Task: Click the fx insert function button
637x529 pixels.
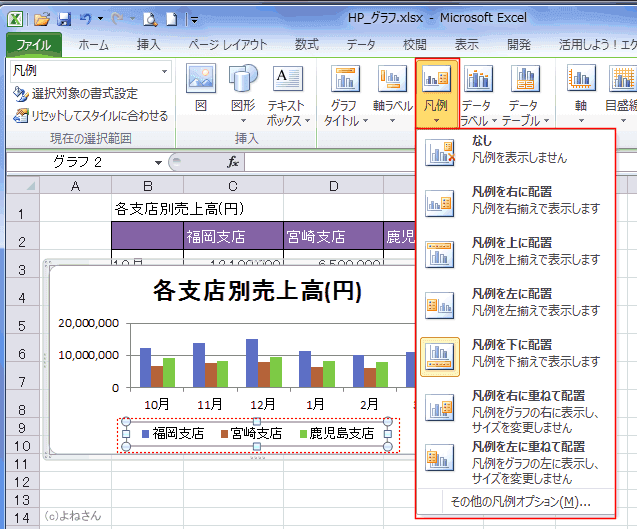Action: (233, 163)
